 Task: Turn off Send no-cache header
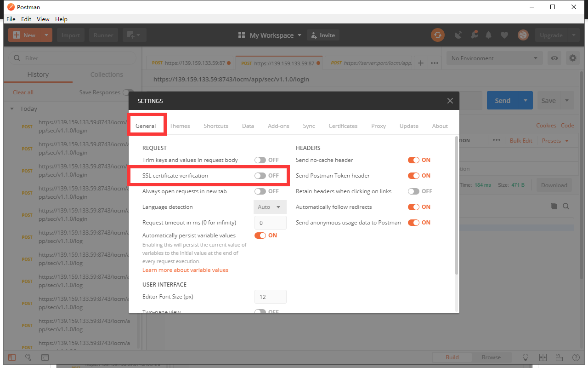click(413, 160)
